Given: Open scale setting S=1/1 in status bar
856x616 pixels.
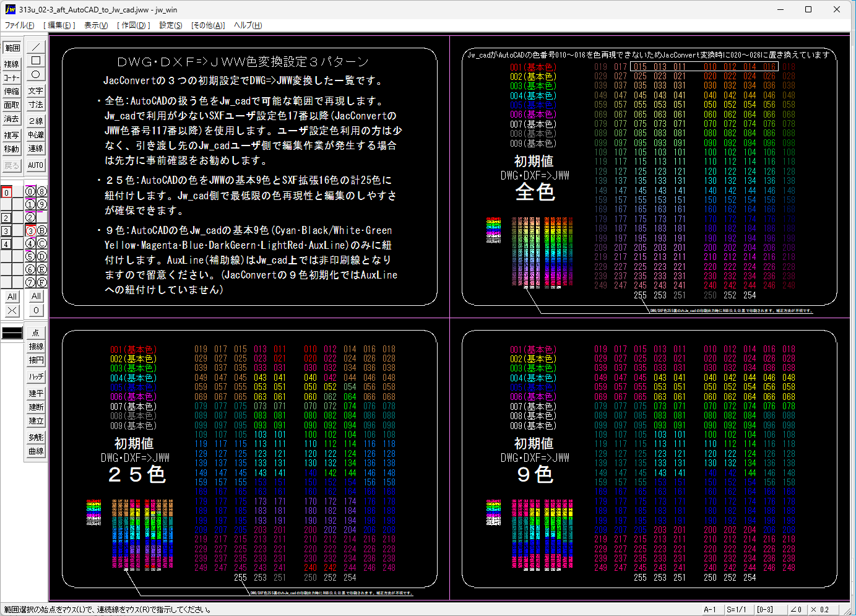Looking at the screenshot, I should click(x=737, y=610).
